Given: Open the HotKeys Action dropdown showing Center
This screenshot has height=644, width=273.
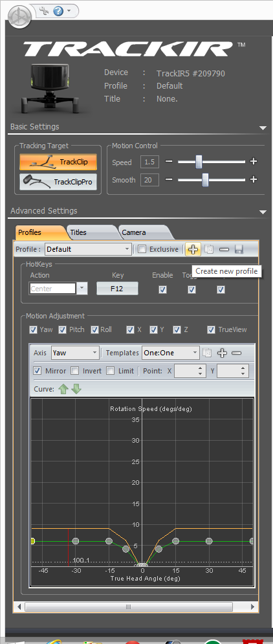Looking at the screenshot, I should (58, 288).
